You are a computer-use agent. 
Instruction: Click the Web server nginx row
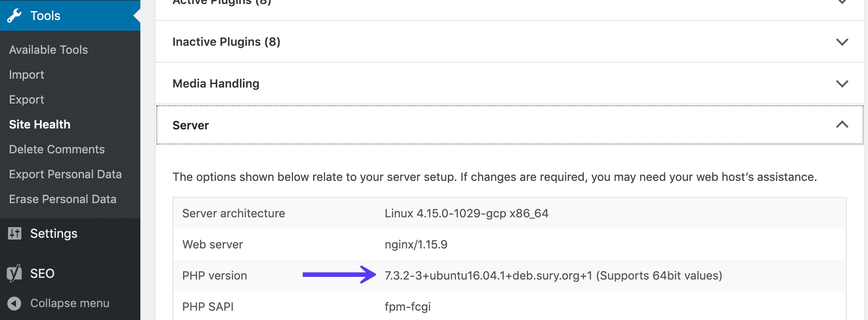pyautogui.click(x=416, y=244)
